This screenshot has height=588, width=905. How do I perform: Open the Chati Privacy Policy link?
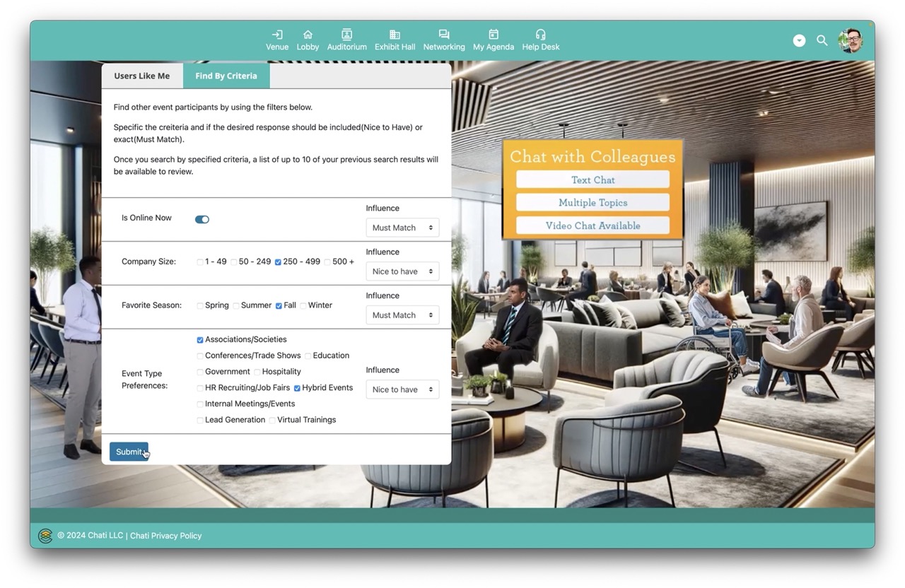pos(166,536)
